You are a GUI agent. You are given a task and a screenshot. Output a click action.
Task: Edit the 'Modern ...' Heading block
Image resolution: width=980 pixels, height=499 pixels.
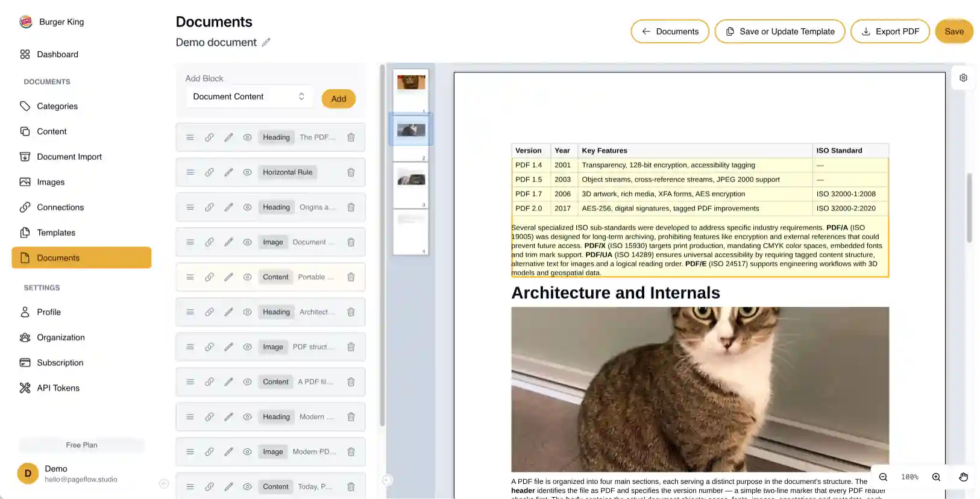(x=228, y=417)
